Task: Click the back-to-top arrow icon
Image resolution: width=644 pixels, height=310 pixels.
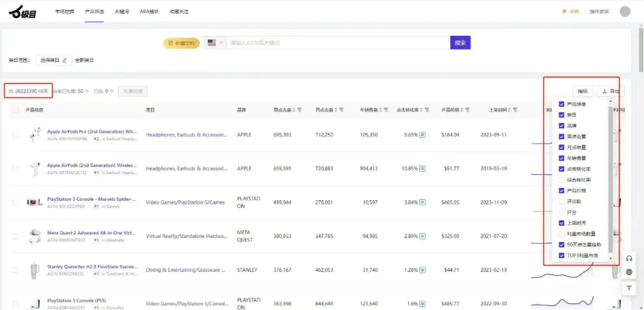Action: (x=628, y=288)
